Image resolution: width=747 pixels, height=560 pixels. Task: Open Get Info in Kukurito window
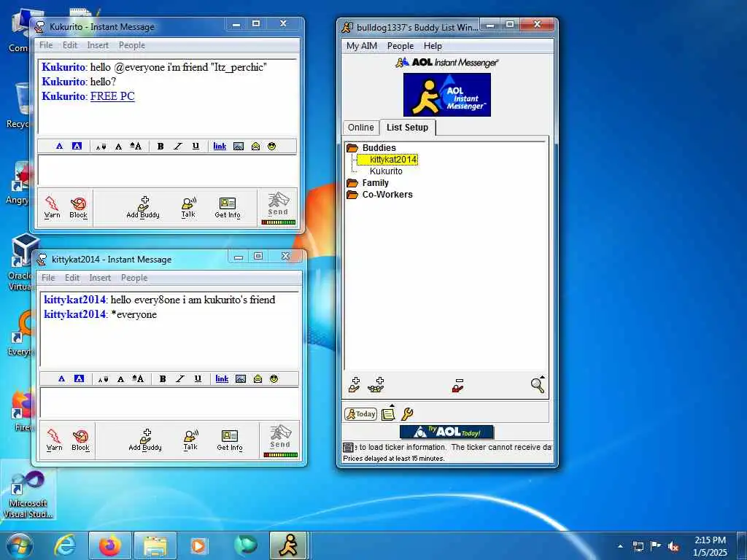(228, 207)
